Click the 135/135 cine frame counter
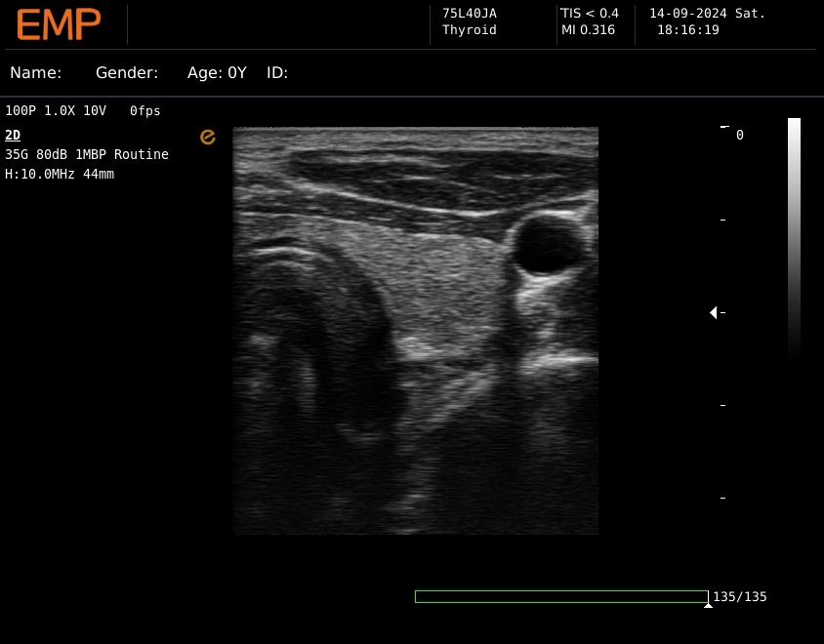This screenshot has height=644, width=824. pyautogui.click(x=739, y=595)
